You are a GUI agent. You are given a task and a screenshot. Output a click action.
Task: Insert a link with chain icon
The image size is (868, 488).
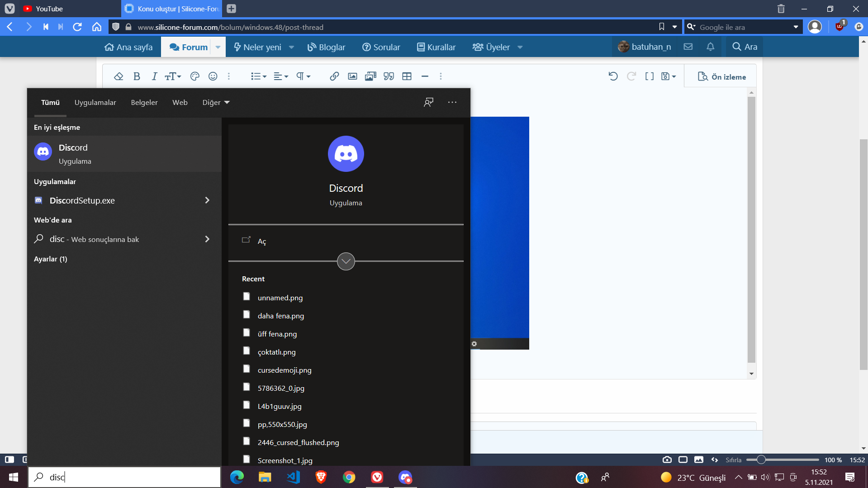coord(334,76)
